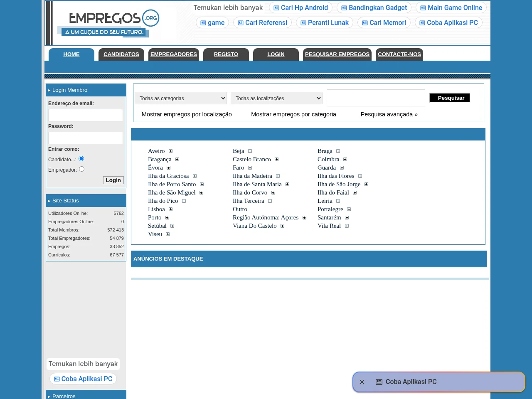Expand the plus icon beside Aveiro
This screenshot has width=532, height=399.
click(170, 151)
